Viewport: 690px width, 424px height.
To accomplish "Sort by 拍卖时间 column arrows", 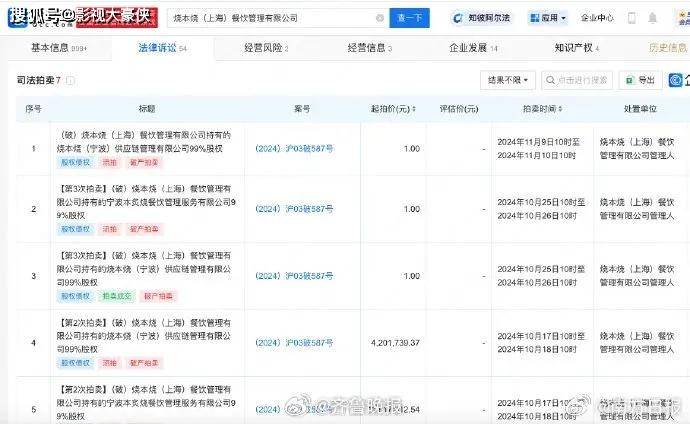I will 560,109.
